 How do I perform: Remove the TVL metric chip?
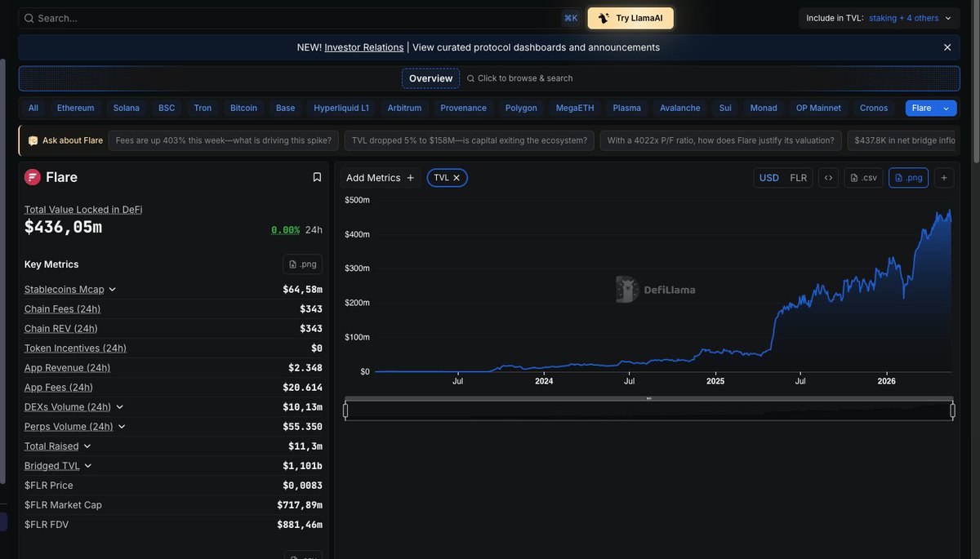pos(457,178)
